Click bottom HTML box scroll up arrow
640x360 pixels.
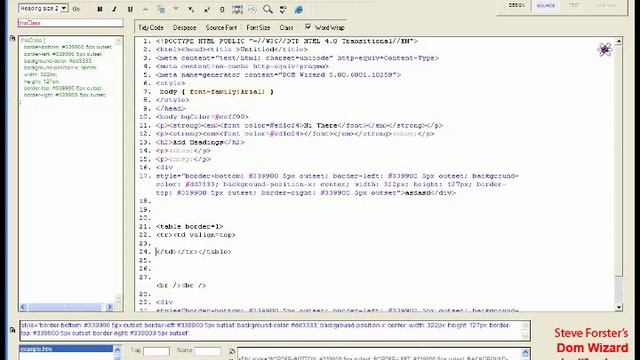[525, 352]
